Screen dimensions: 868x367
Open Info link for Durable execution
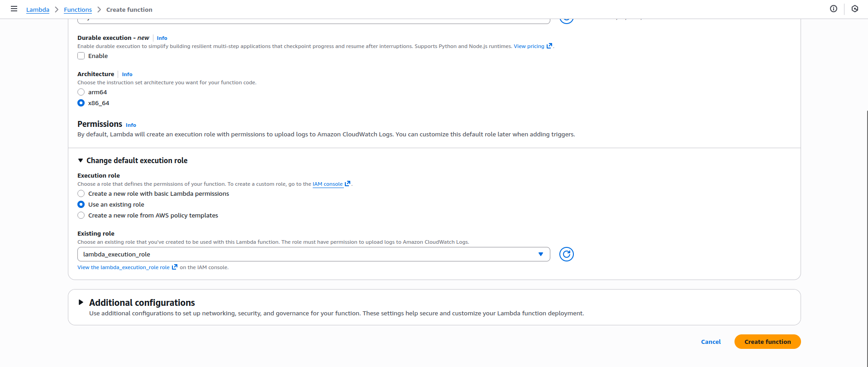coord(162,38)
